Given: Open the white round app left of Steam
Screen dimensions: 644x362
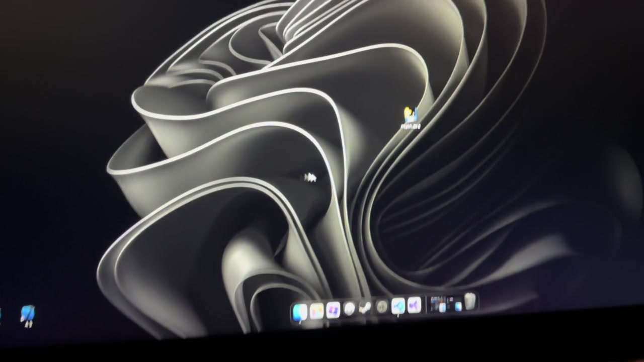Looking at the screenshot, I should tap(349, 309).
